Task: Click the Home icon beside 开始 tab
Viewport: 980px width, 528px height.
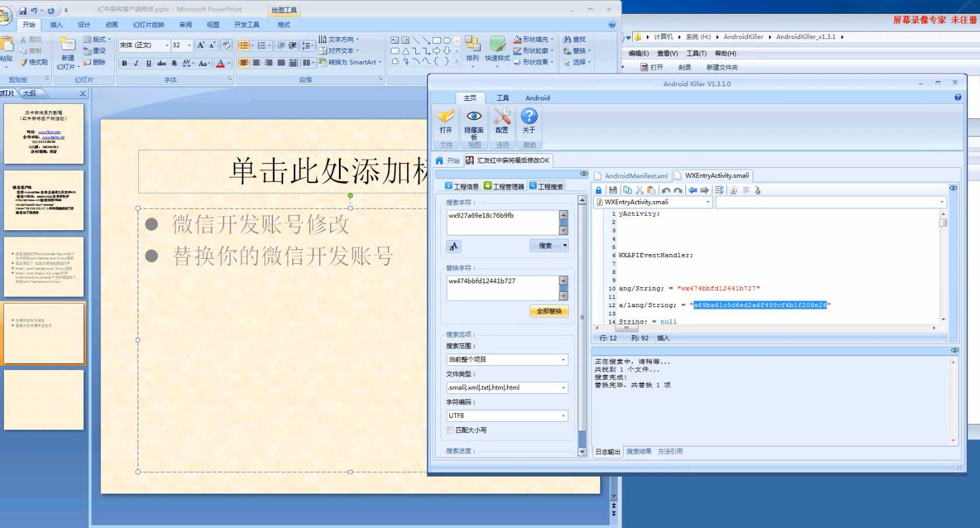Action: [440, 160]
